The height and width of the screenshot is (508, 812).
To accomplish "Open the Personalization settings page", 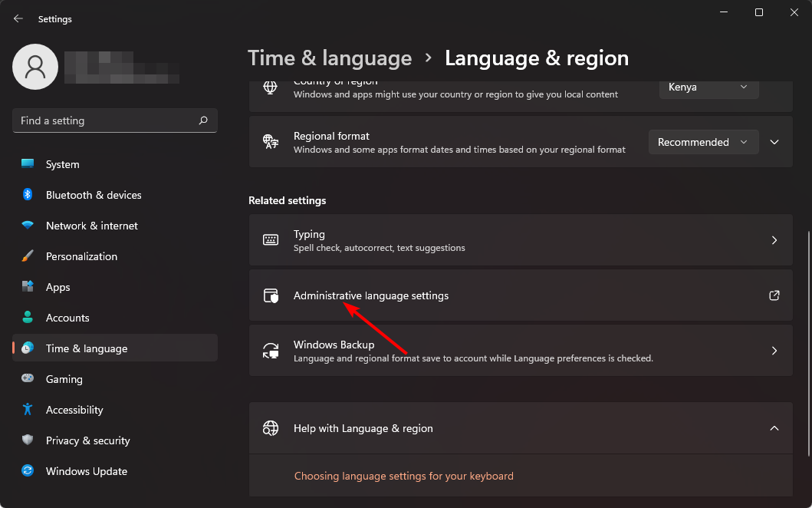I will pos(81,256).
